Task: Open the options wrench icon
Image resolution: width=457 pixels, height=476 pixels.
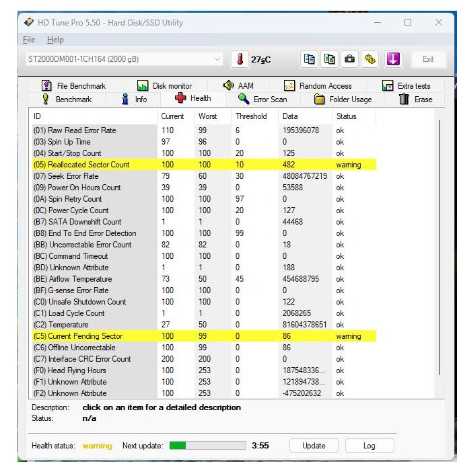Action: (371, 59)
